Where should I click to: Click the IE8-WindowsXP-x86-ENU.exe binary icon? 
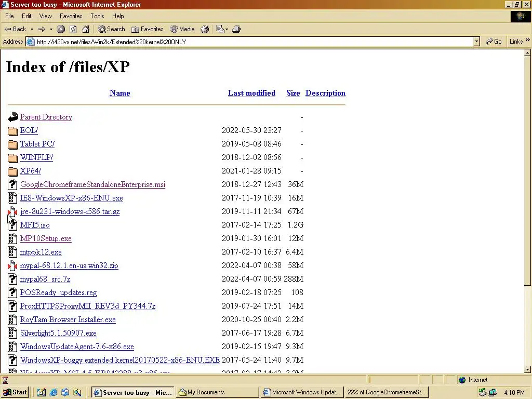pyautogui.click(x=12, y=198)
